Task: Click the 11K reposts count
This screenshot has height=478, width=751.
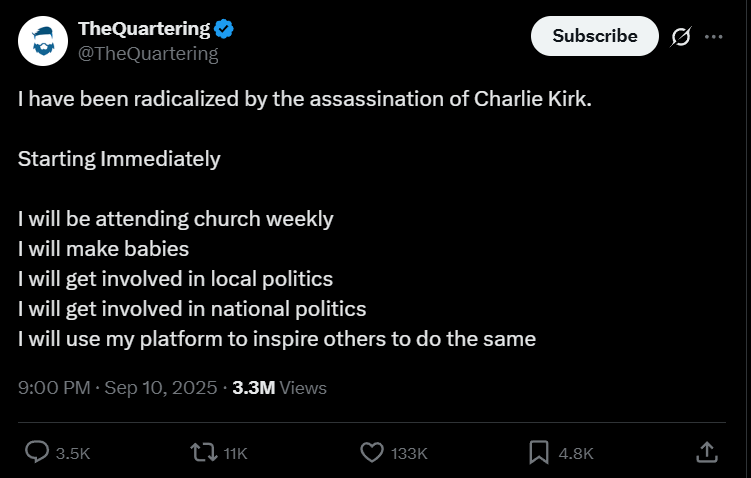Action: (x=235, y=454)
